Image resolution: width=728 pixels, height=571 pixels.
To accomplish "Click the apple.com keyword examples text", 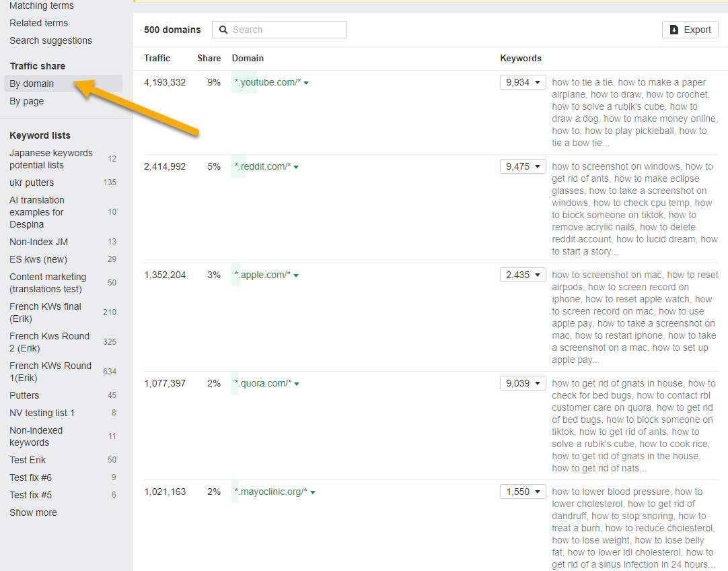I will click(x=634, y=317).
